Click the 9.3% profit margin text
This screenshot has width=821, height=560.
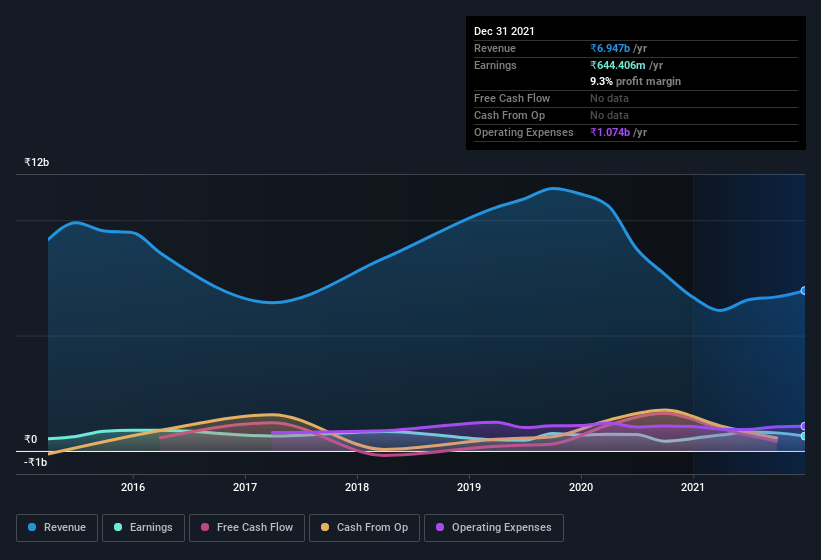click(636, 81)
